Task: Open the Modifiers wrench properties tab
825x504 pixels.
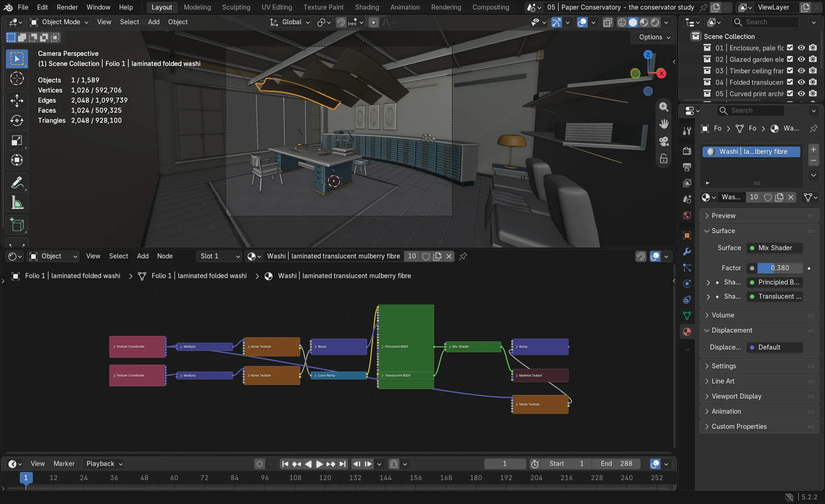Action: click(687, 252)
